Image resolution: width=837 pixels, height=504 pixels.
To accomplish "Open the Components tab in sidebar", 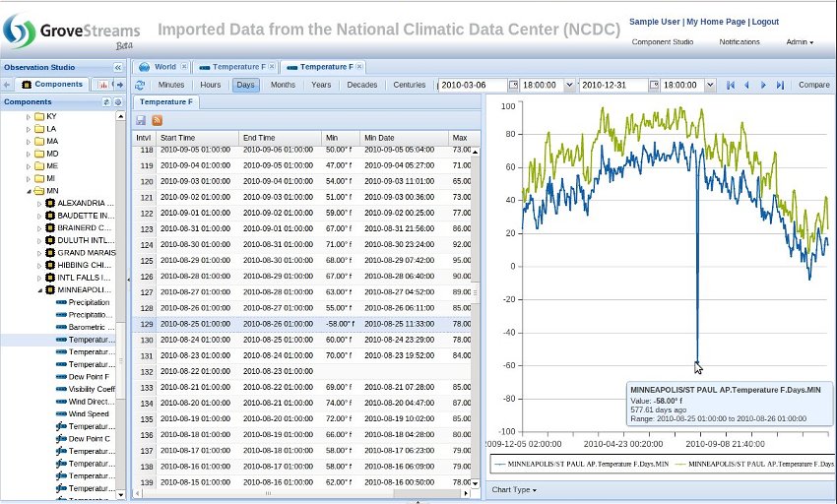I will point(52,85).
